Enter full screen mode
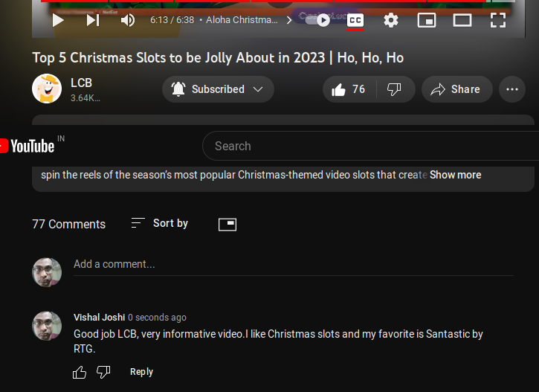This screenshot has width=539, height=392. pos(498,20)
